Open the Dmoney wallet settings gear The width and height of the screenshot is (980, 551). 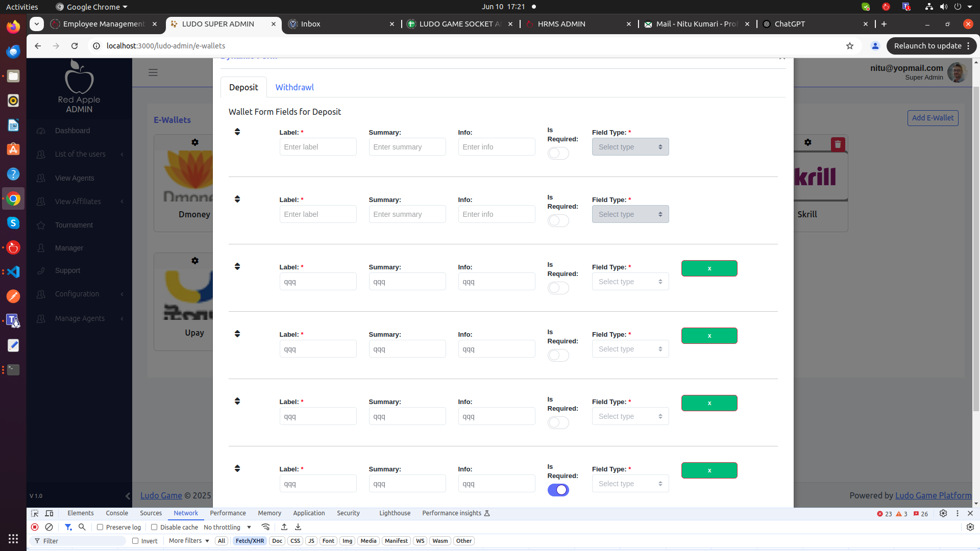click(195, 142)
